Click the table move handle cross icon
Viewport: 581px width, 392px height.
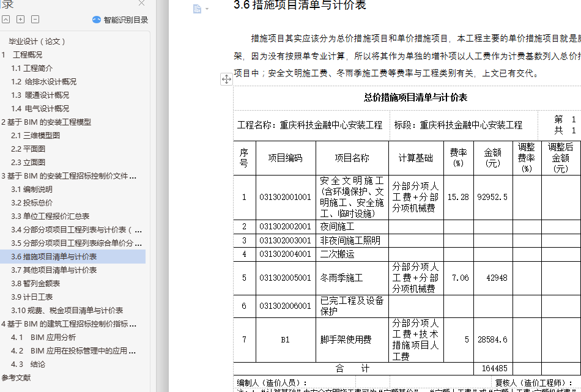[226, 79]
